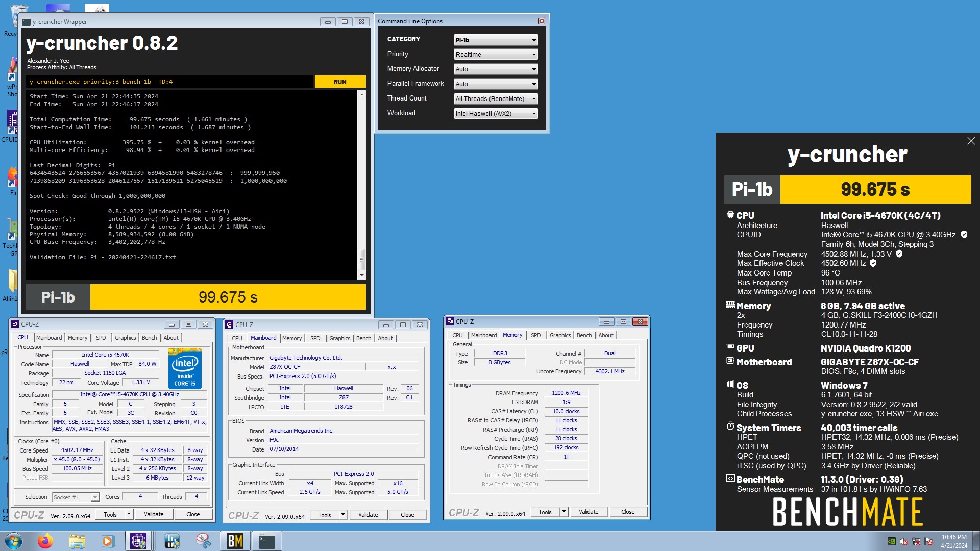Click Tools button in middle CPU-Z window

[325, 515]
